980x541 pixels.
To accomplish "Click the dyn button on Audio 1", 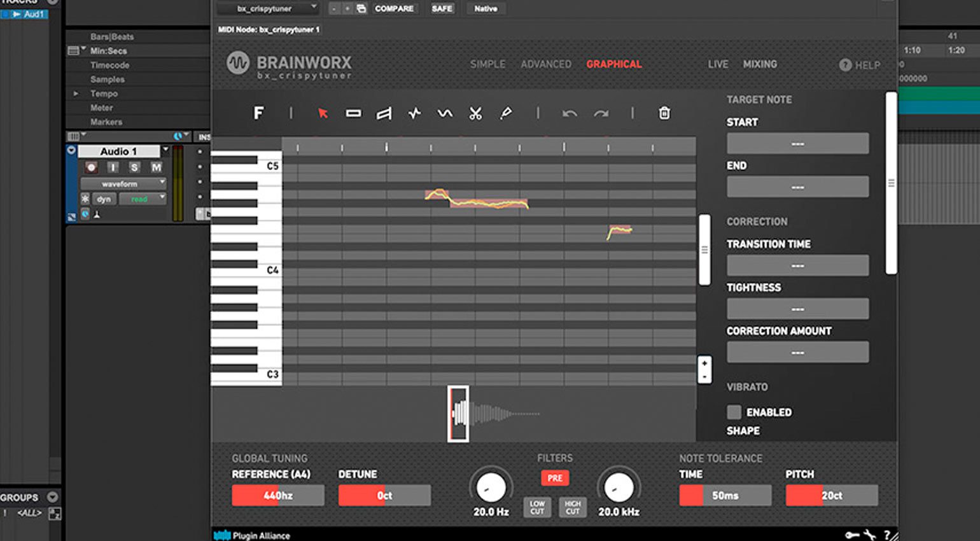I will point(104,199).
